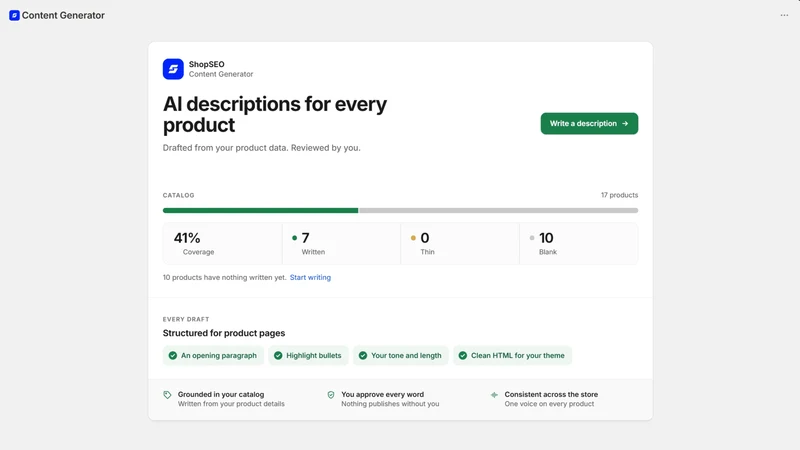This screenshot has width=800, height=450.
Task: Click the ShopSEO blue logo icon
Action: click(x=173, y=69)
